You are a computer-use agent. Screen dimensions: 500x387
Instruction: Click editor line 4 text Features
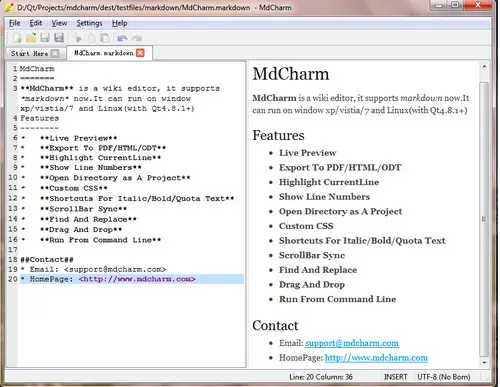pos(39,118)
